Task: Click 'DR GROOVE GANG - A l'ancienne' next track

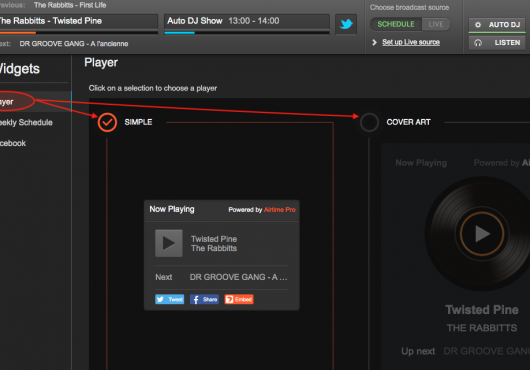Action: click(74, 44)
